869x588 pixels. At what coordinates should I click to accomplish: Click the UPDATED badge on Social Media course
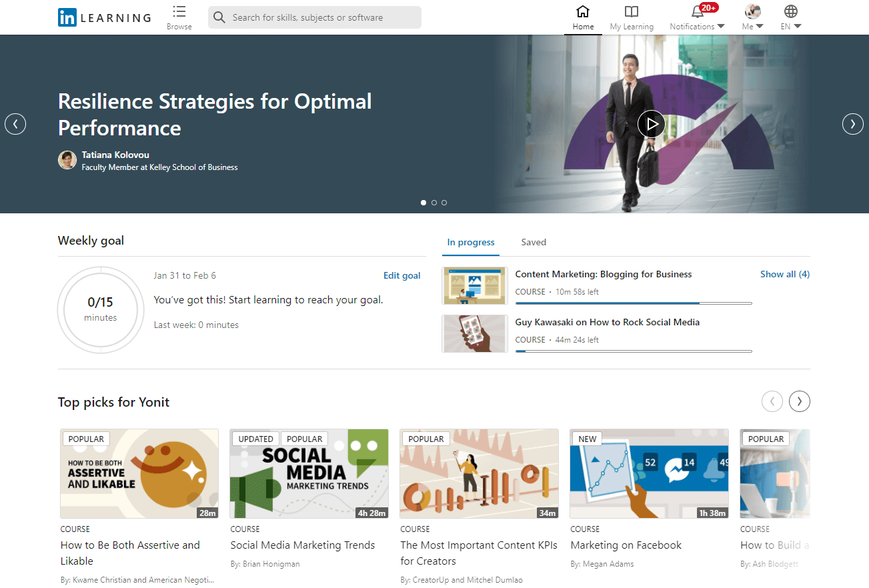[256, 439]
